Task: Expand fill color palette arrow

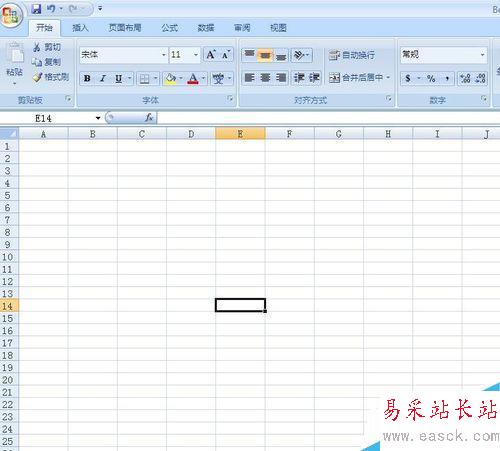Action: (181, 79)
